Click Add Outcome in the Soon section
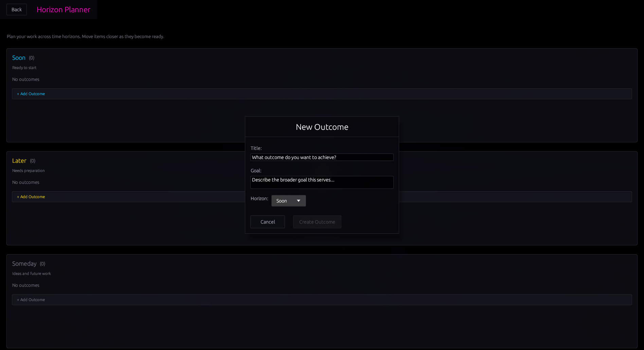The height and width of the screenshot is (350, 644). pyautogui.click(x=31, y=94)
